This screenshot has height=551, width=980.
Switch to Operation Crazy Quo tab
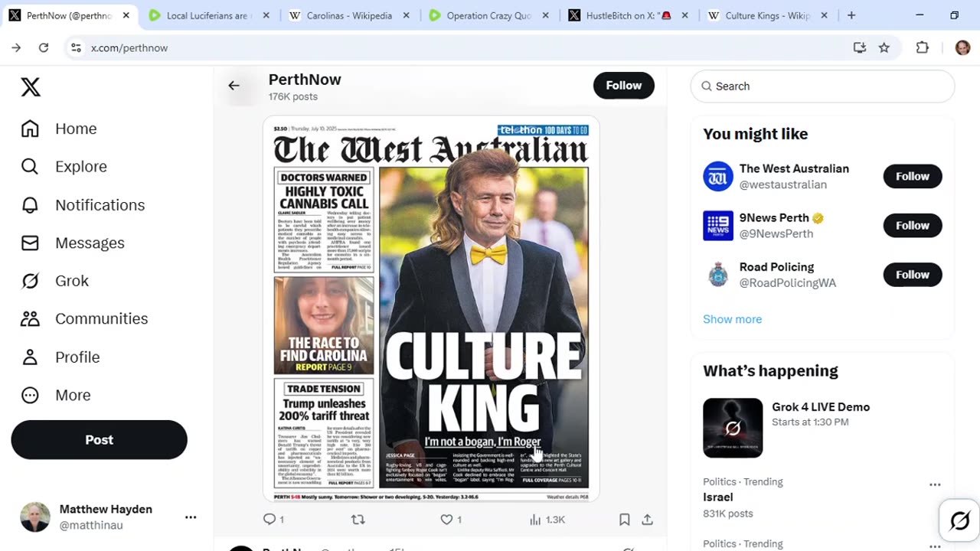488,15
